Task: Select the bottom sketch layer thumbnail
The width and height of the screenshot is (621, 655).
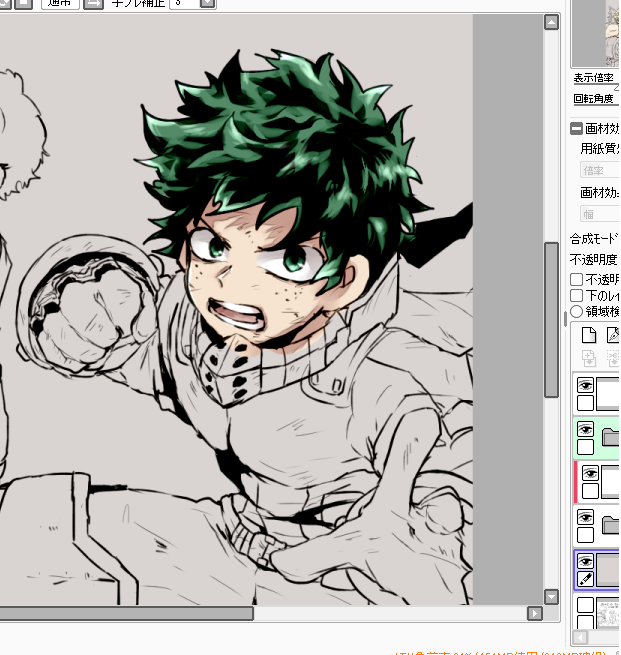Action: [608, 614]
